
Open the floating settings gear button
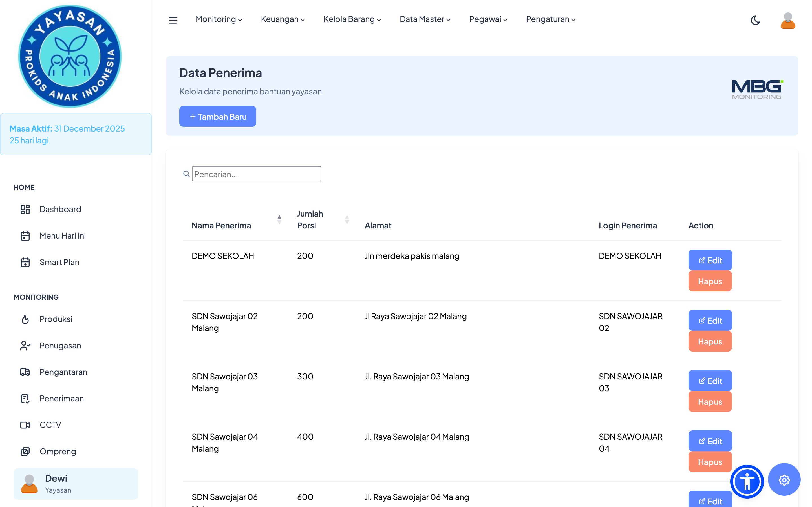pyautogui.click(x=784, y=480)
